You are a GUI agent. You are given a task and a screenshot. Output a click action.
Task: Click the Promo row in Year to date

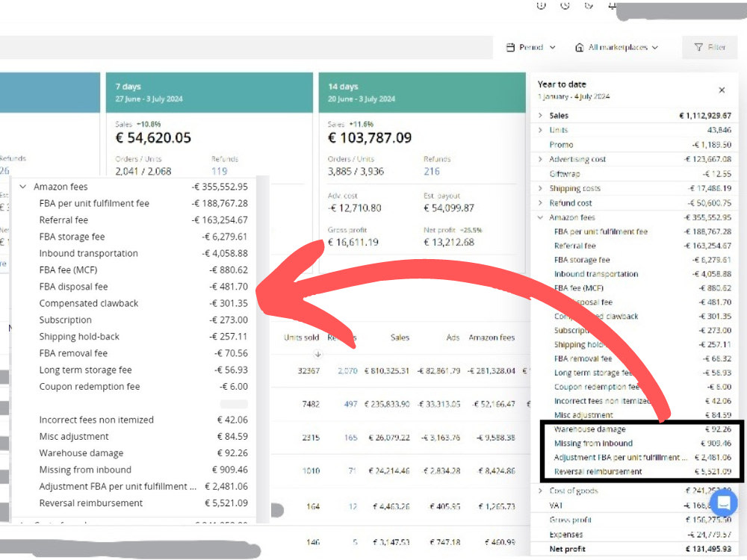[x=634, y=145]
